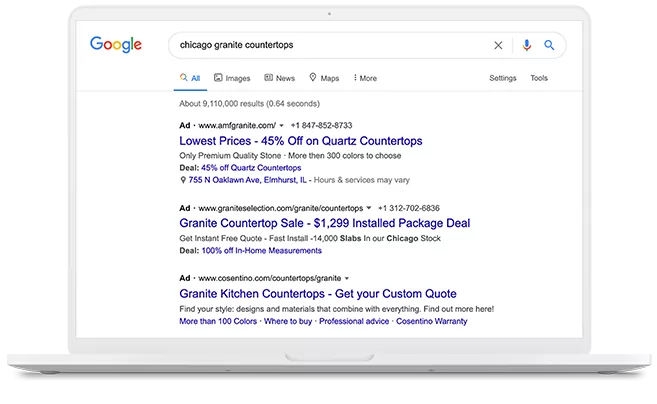Image resolution: width=657 pixels, height=404 pixels.
Task: Click the phone number +1 847-852-8733
Action: [x=321, y=125]
